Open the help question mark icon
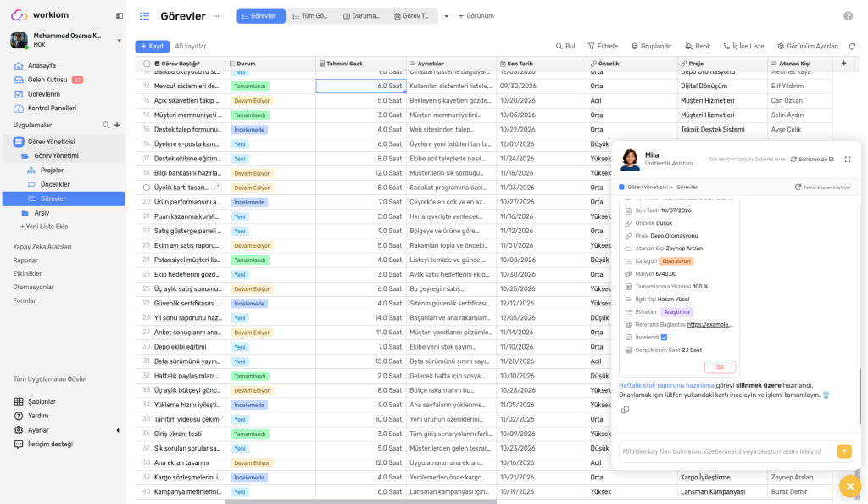This screenshot has width=868, height=504. point(848,16)
